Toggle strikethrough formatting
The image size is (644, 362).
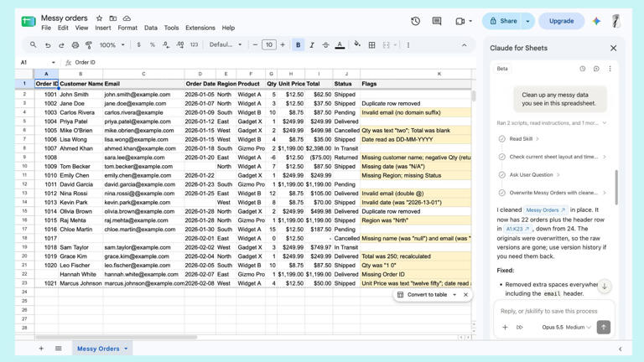[x=325, y=45]
